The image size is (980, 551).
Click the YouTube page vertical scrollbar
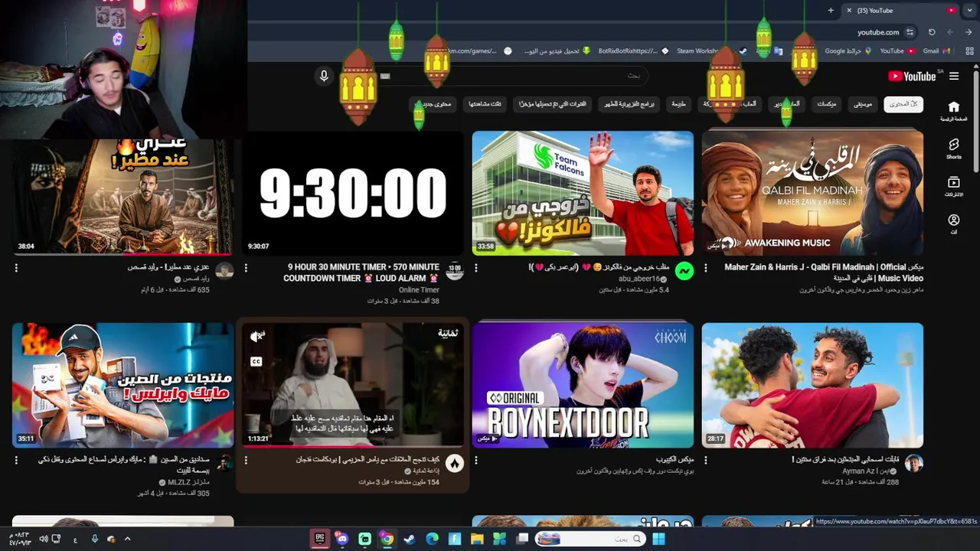click(975, 122)
